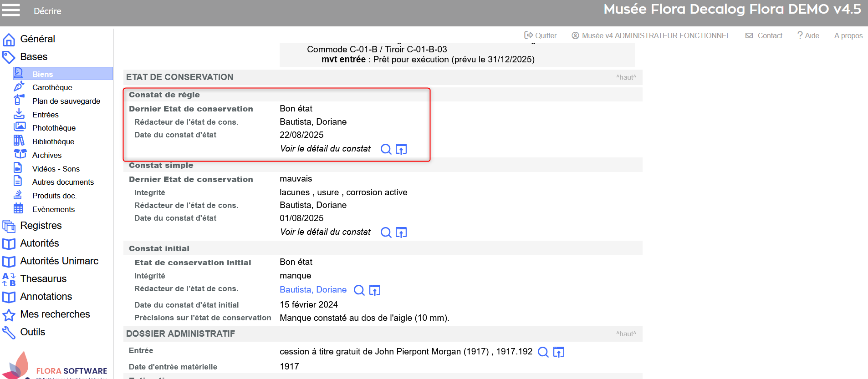Open new window icon next to Bautista, Doriane link
Image resolution: width=868 pixels, height=379 pixels.
375,290
